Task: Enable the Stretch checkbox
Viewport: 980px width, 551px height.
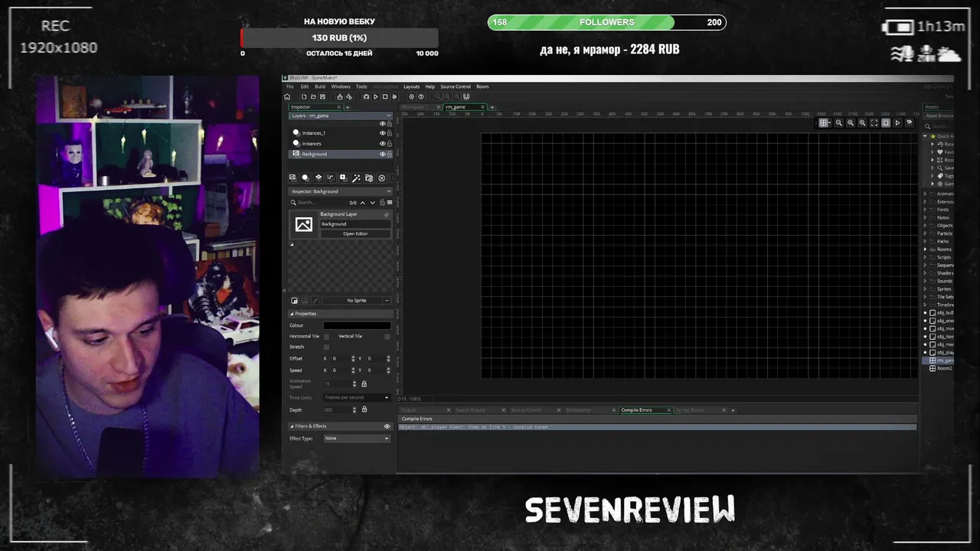Action: pos(326,347)
